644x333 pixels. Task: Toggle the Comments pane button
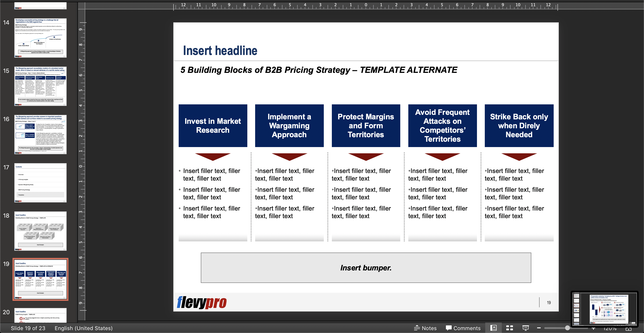(463, 328)
